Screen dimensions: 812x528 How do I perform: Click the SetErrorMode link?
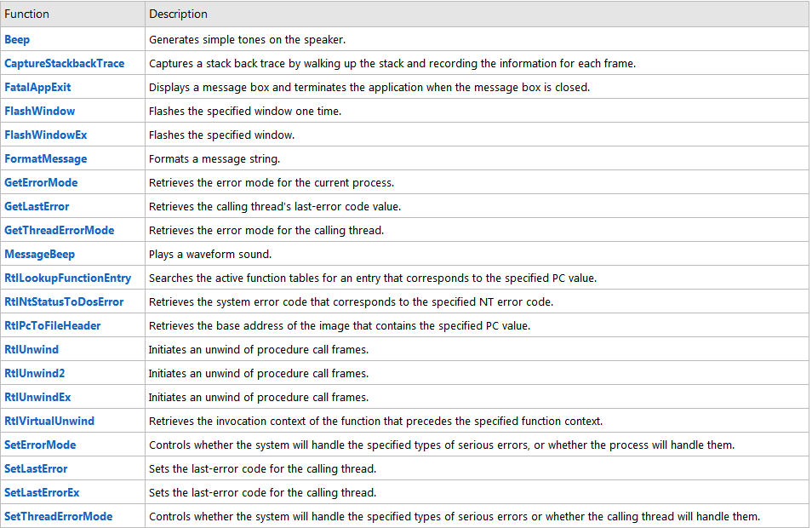pyautogui.click(x=40, y=445)
